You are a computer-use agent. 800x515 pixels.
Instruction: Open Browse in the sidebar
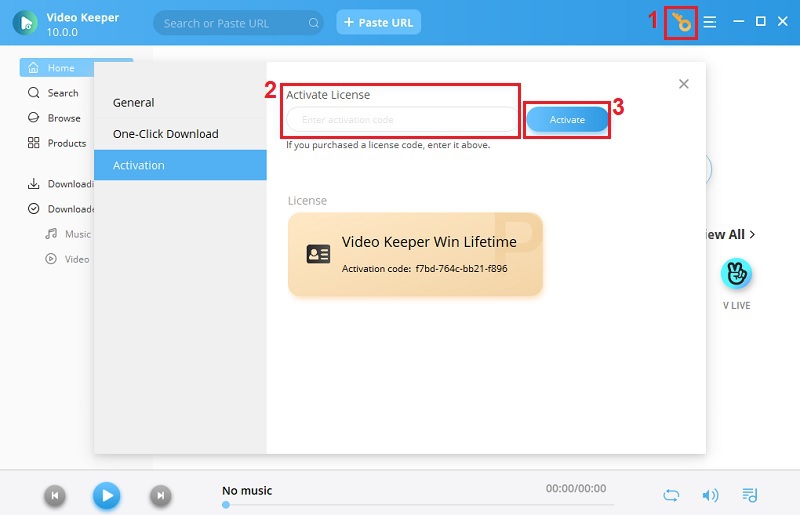coord(54,118)
